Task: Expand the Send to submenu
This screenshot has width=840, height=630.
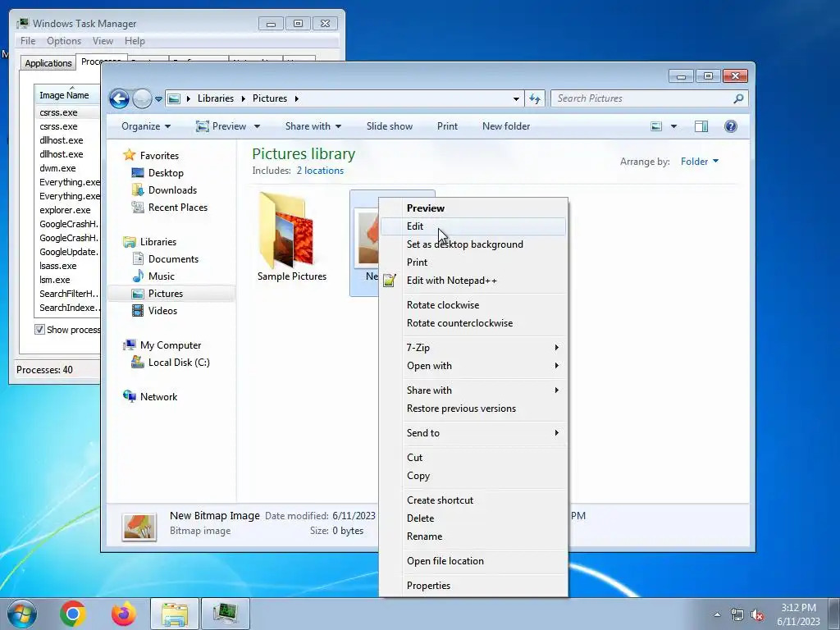Action: 473,433
